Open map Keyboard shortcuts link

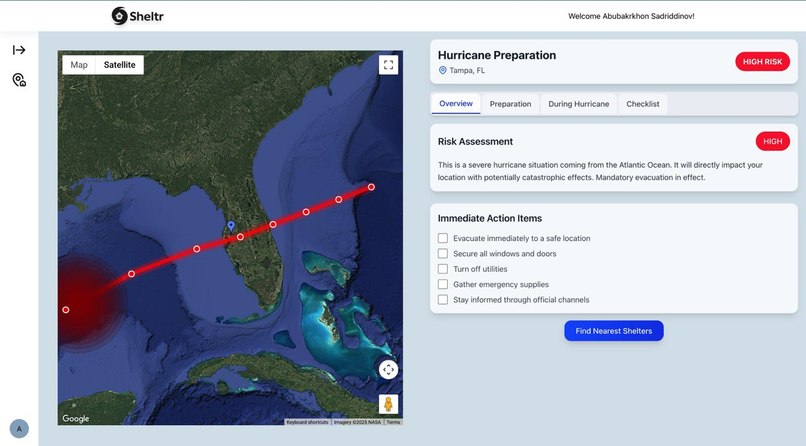tap(307, 422)
